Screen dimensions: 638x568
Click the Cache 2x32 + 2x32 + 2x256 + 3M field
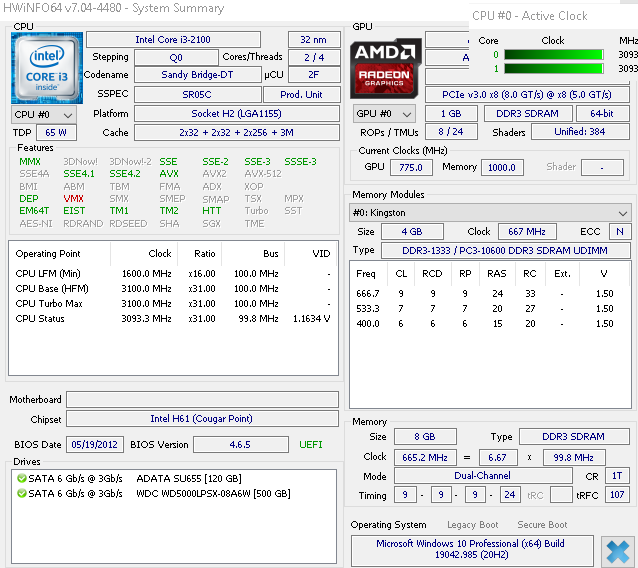237,133
